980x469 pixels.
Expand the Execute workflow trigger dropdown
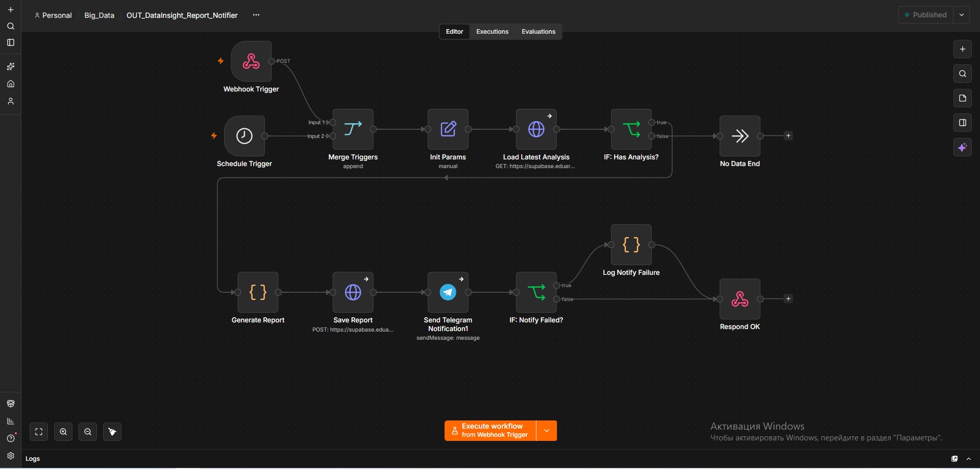coord(547,431)
